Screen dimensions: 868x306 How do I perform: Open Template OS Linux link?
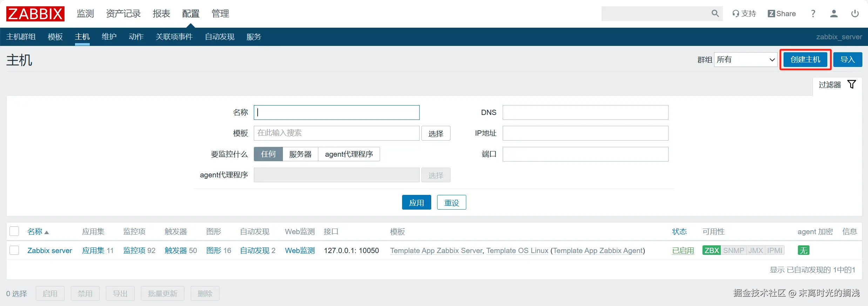(517, 250)
